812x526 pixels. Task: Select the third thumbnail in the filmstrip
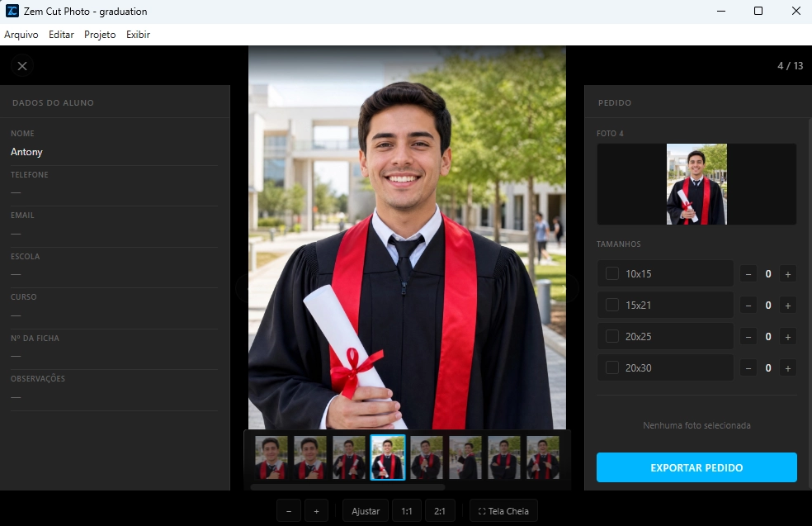point(349,457)
